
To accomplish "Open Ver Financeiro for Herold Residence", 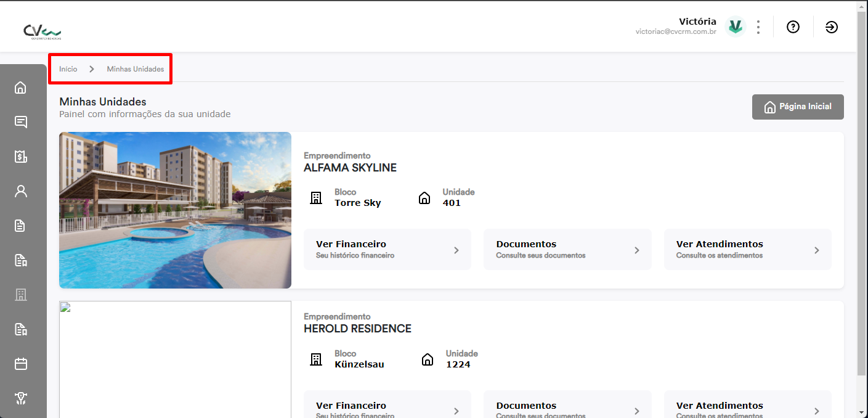I will coord(387,404).
